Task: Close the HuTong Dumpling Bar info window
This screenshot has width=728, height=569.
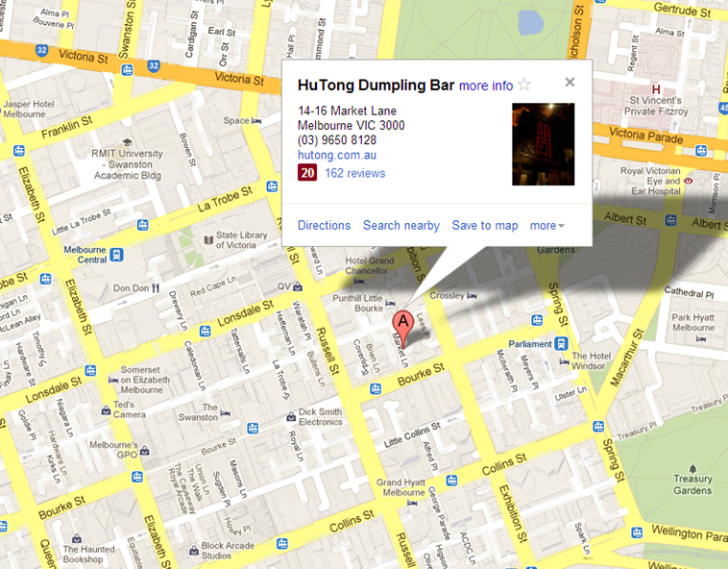Action: coord(570,83)
